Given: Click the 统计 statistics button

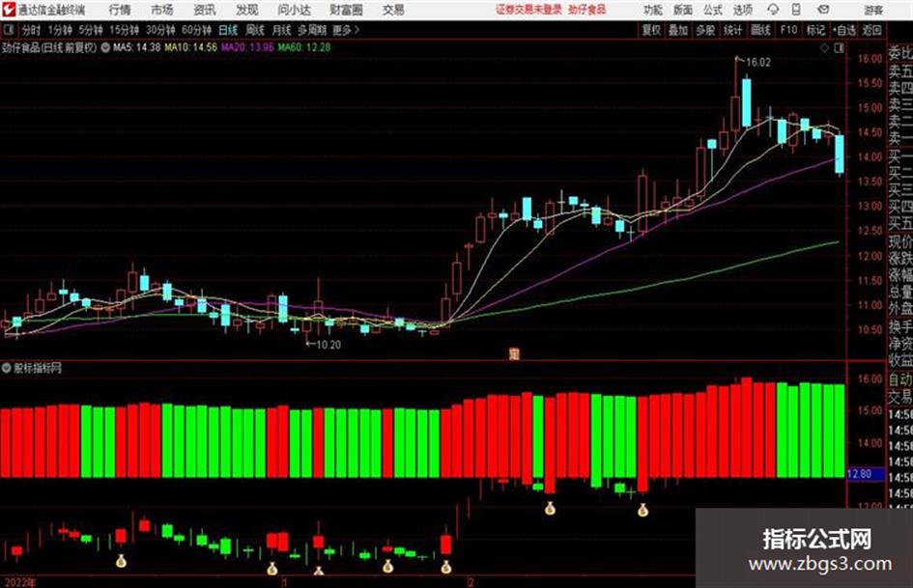Looking at the screenshot, I should tap(733, 30).
